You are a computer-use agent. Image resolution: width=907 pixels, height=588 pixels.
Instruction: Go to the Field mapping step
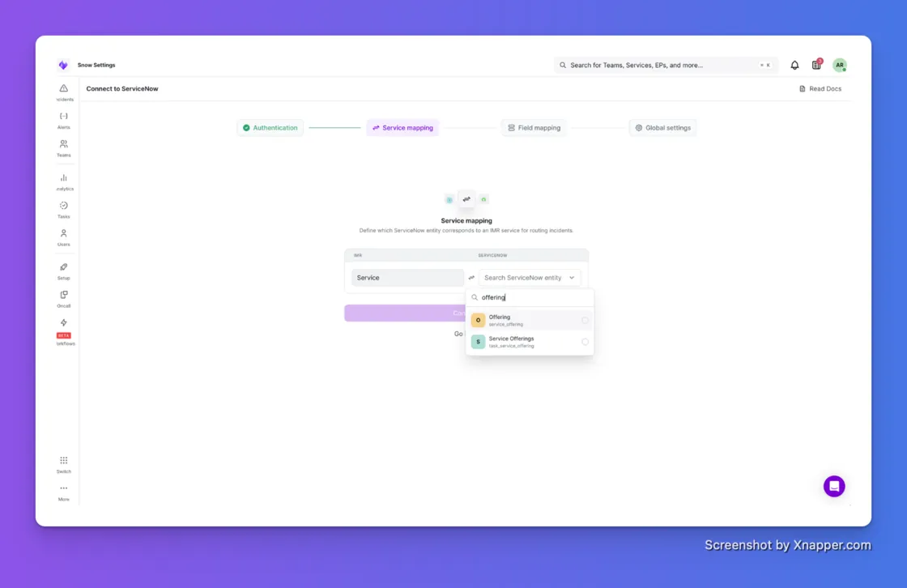(534, 128)
